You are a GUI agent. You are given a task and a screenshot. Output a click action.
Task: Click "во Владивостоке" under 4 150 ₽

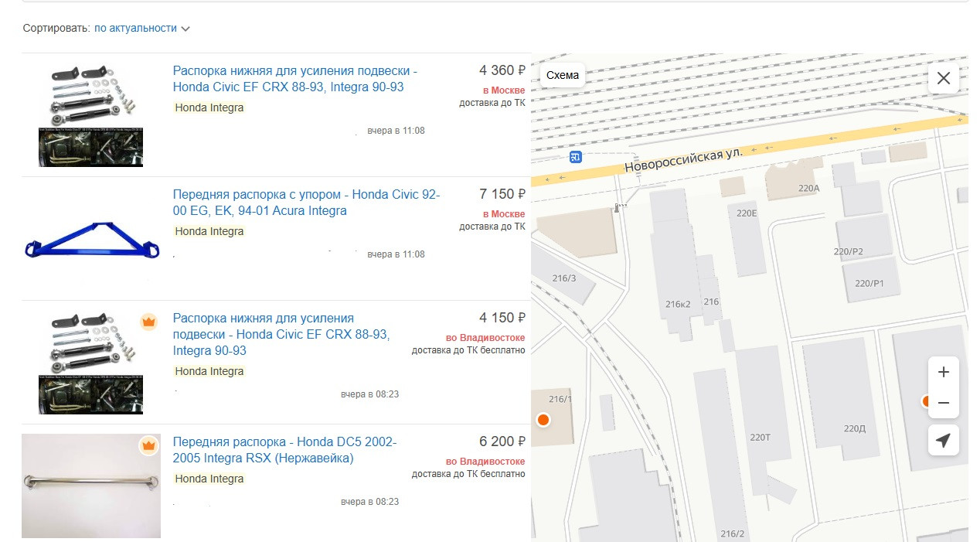[485, 338]
